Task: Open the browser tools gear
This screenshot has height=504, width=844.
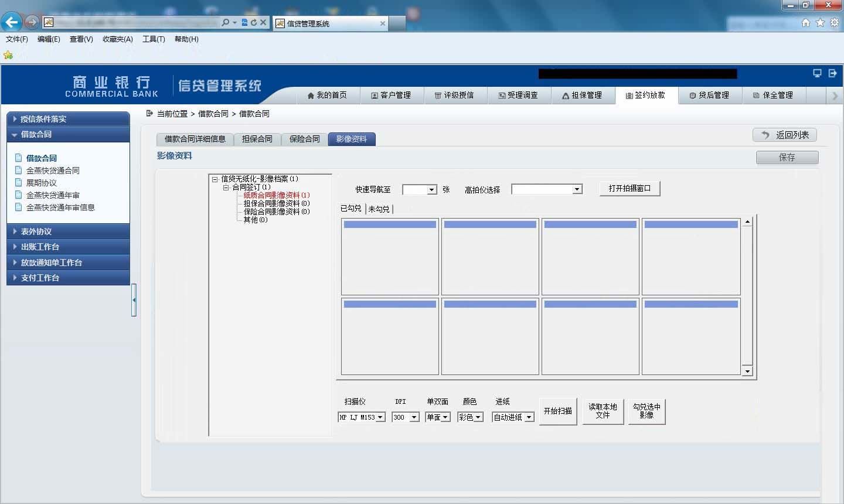Action: tap(834, 22)
